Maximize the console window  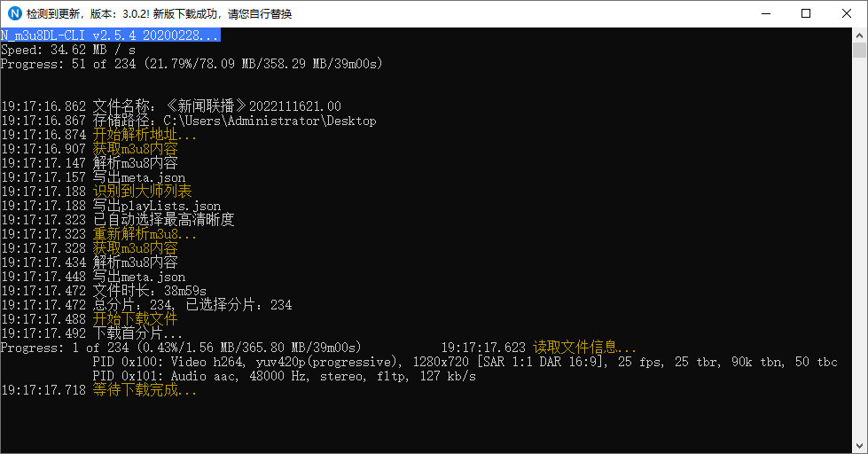[x=806, y=13]
